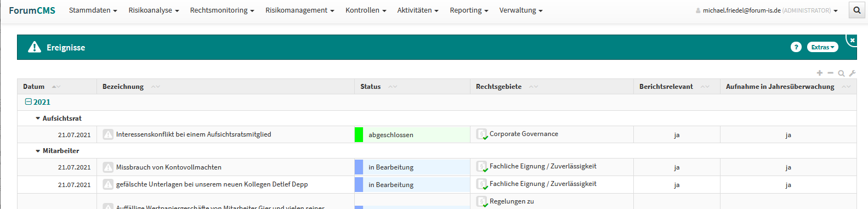868x209 pixels.
Task: Collapse the Aufsichtsrat group
Action: 38,118
